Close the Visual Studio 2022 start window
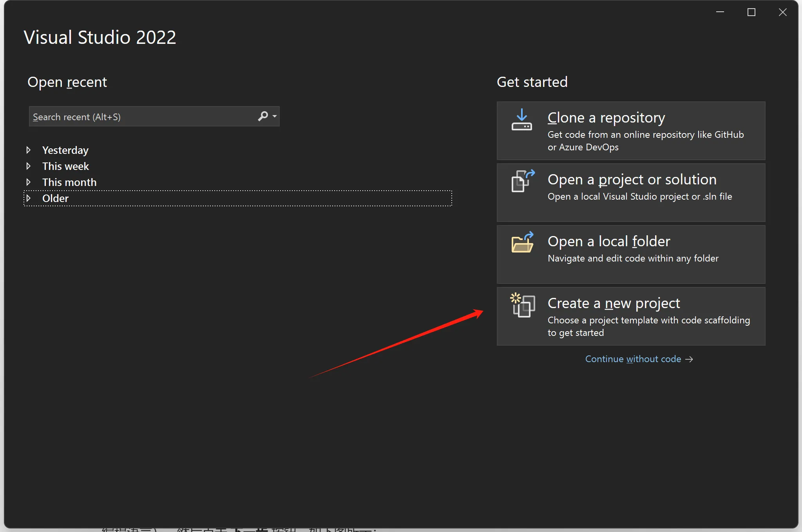This screenshot has width=802, height=532. 783,12
